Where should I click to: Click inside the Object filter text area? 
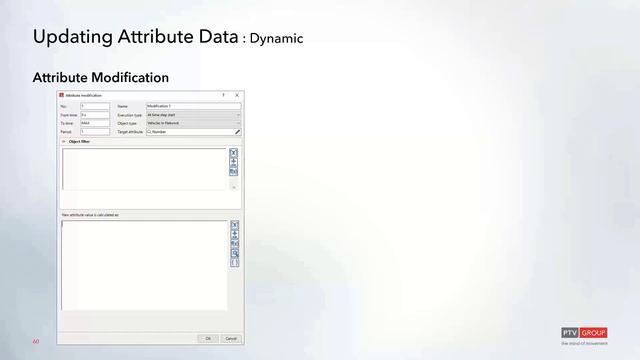tap(144, 169)
